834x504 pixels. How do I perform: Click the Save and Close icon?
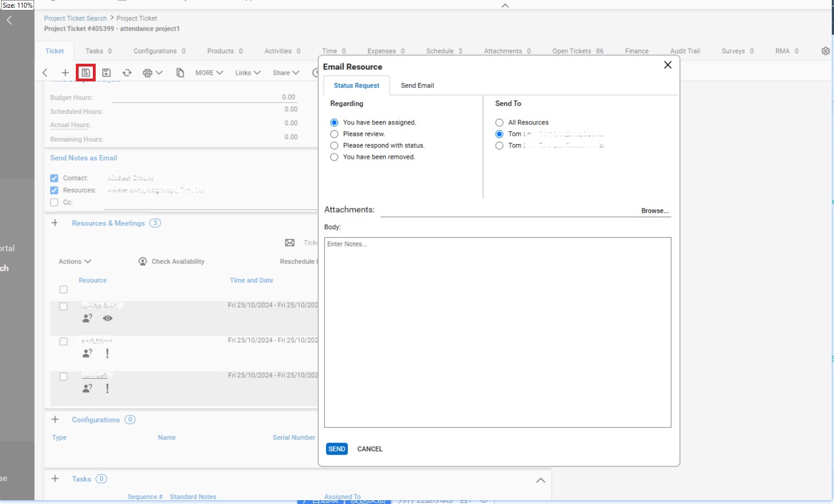pyautogui.click(x=107, y=73)
